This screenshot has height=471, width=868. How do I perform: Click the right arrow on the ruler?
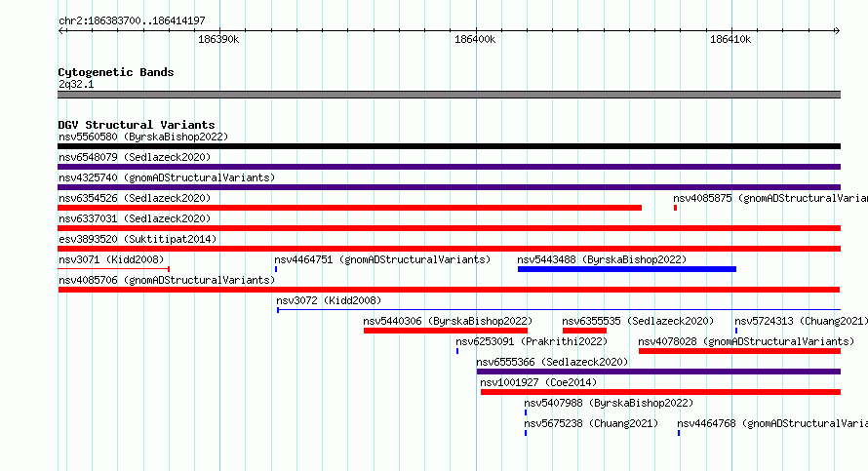click(837, 31)
